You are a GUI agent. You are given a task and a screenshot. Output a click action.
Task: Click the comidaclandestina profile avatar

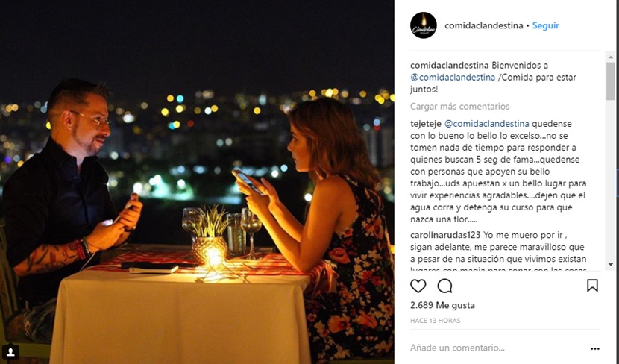[x=423, y=25]
